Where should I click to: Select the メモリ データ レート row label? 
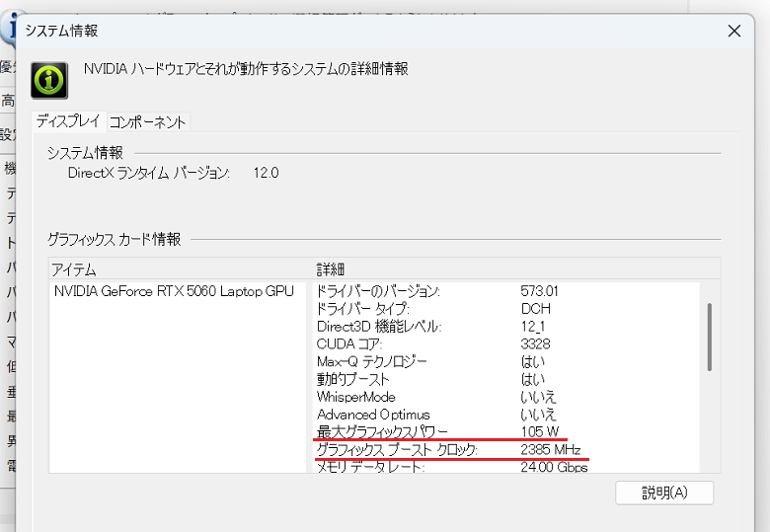[370, 467]
